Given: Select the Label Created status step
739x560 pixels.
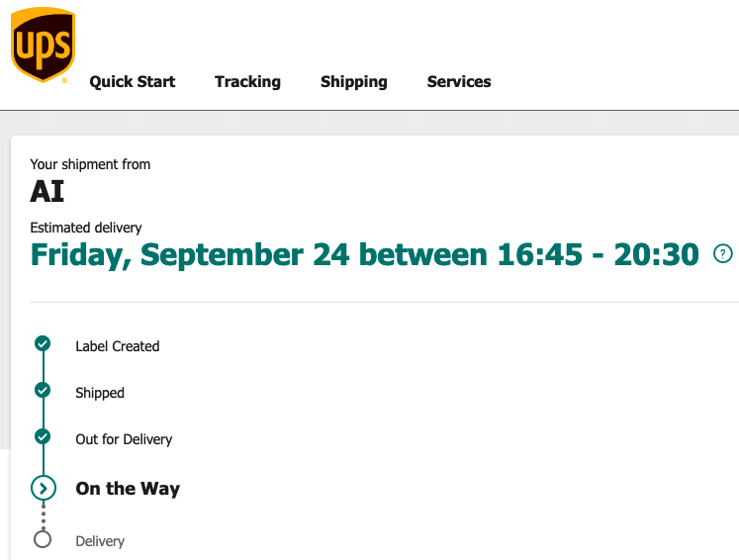Looking at the screenshot, I should [x=118, y=346].
